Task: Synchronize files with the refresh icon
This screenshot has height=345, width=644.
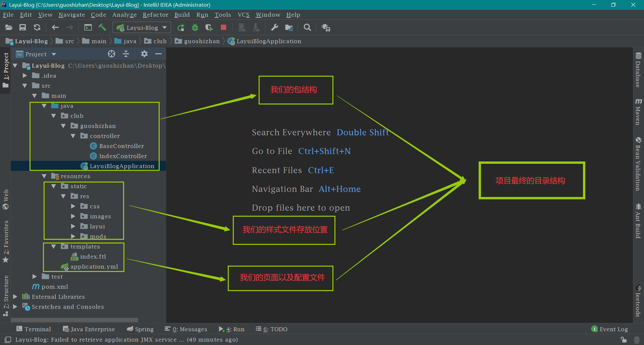Action: (37, 27)
